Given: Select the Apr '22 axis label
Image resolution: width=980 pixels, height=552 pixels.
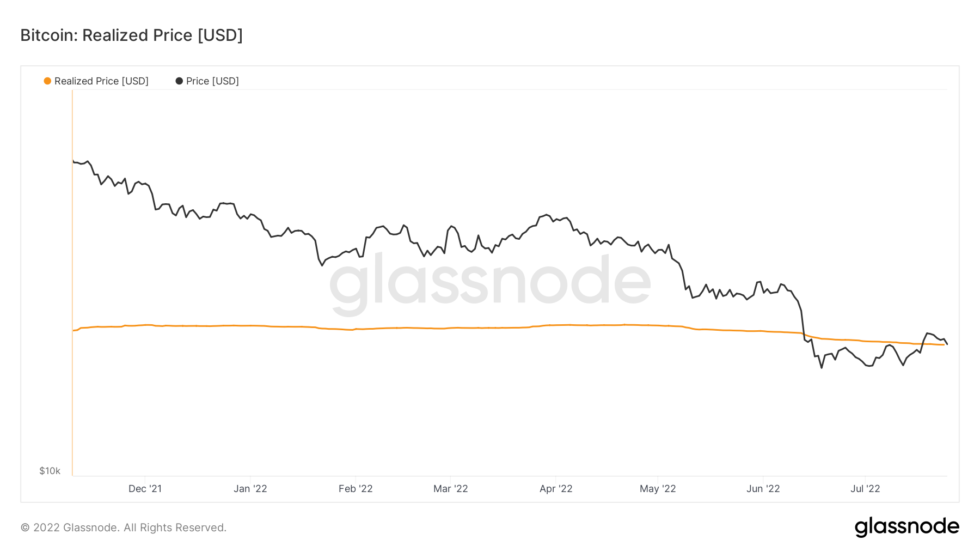Looking at the screenshot, I should (x=556, y=489).
